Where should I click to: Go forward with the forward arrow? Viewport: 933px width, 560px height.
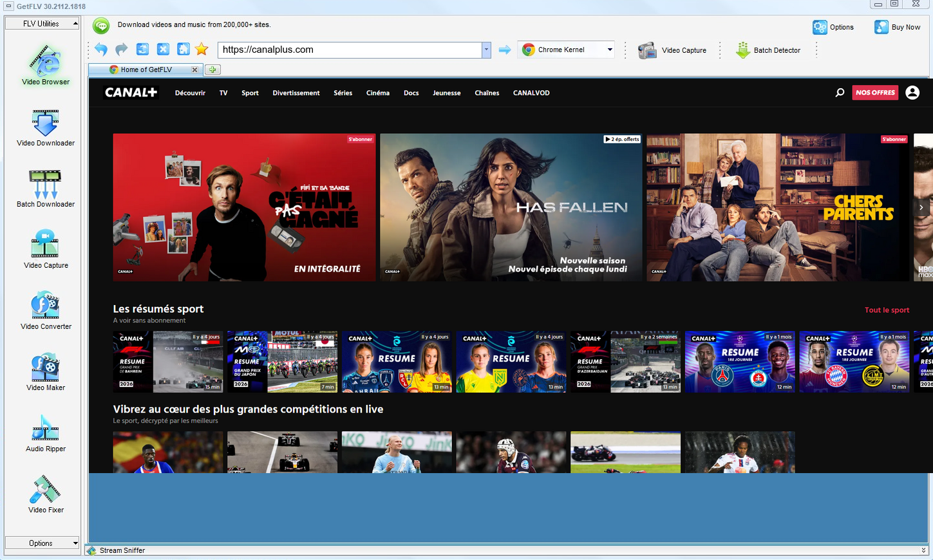pyautogui.click(x=122, y=50)
